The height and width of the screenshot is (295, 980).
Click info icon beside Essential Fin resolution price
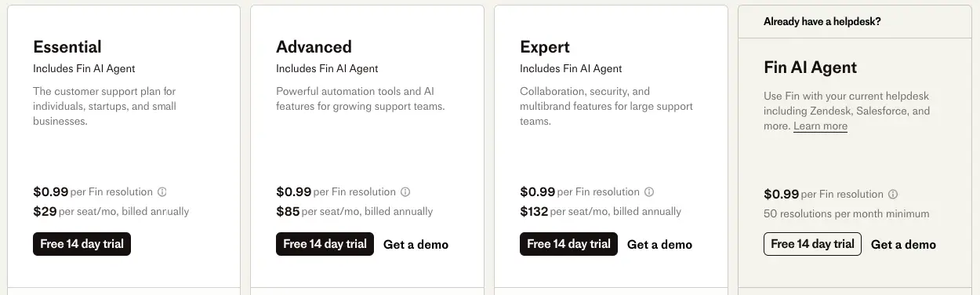(162, 192)
